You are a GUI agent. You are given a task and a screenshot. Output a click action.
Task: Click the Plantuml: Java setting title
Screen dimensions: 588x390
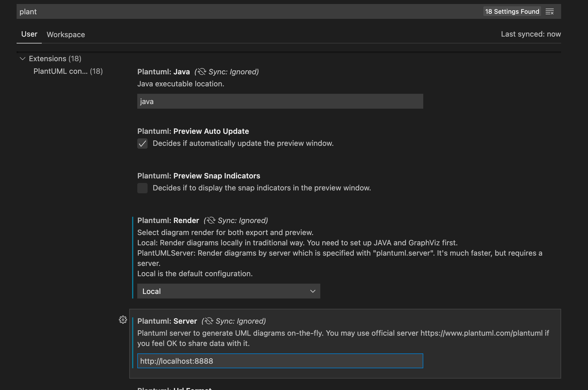pyautogui.click(x=164, y=72)
